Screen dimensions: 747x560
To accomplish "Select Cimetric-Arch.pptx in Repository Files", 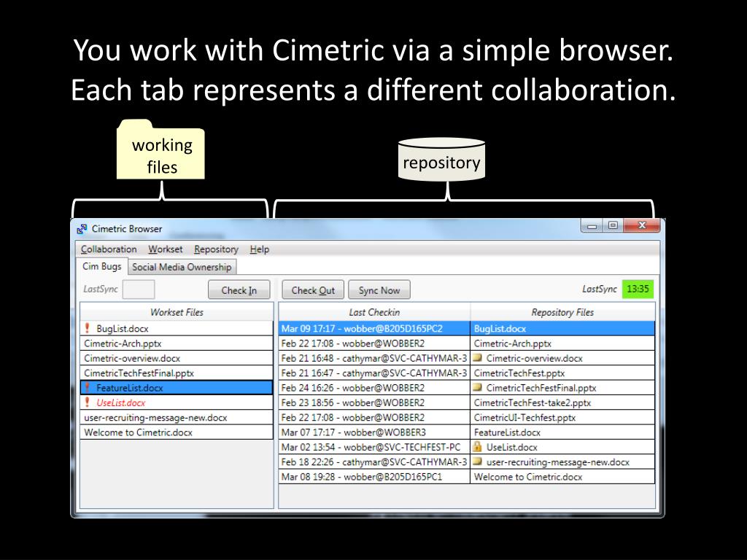I will 562,343.
